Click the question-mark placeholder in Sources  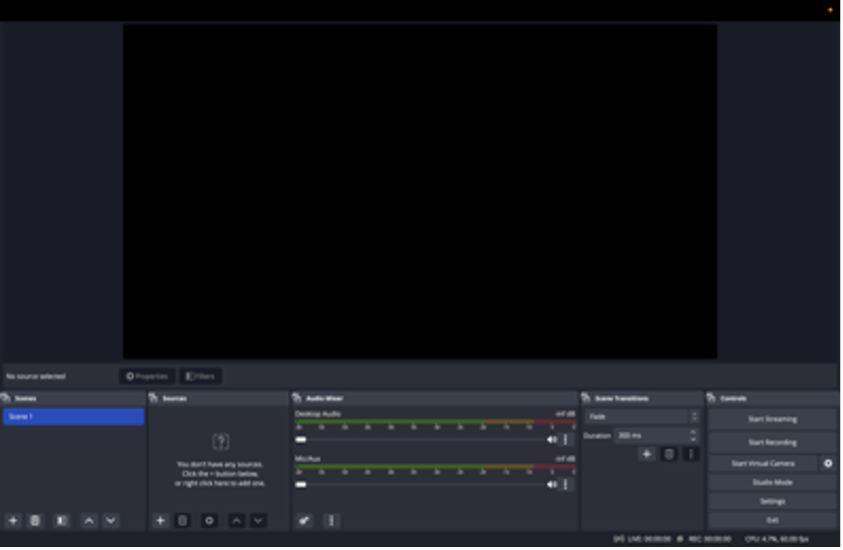pyautogui.click(x=221, y=443)
